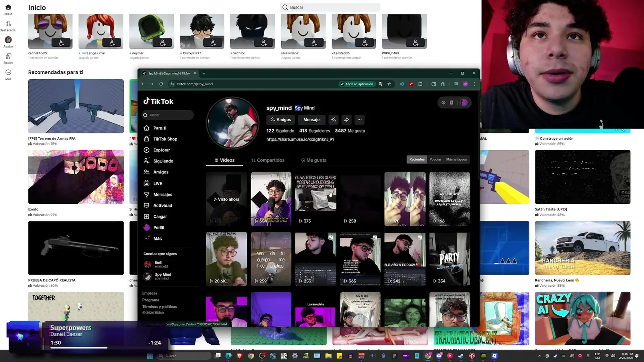This screenshot has height=362, width=644.
Task: Click the share arrow on spy_mind profile
Action: 346,120
